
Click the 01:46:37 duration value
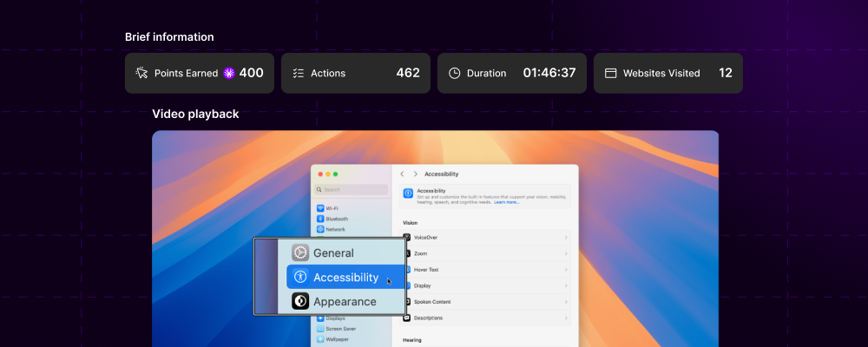[549, 73]
